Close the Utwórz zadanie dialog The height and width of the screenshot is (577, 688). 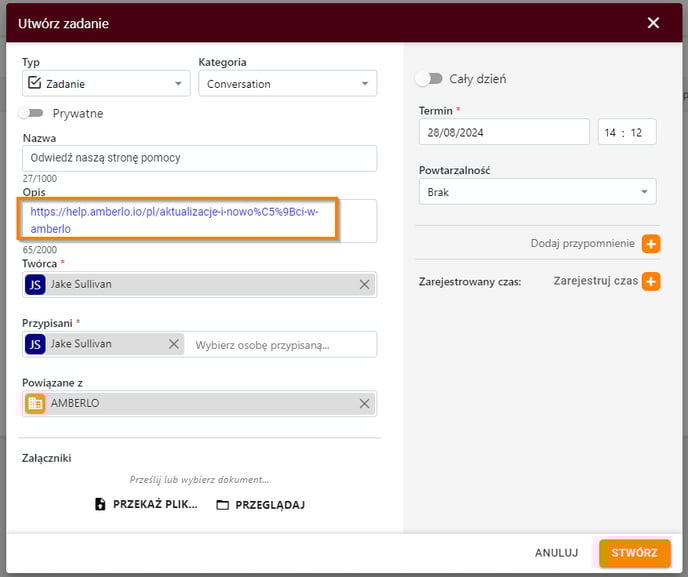pos(653,23)
